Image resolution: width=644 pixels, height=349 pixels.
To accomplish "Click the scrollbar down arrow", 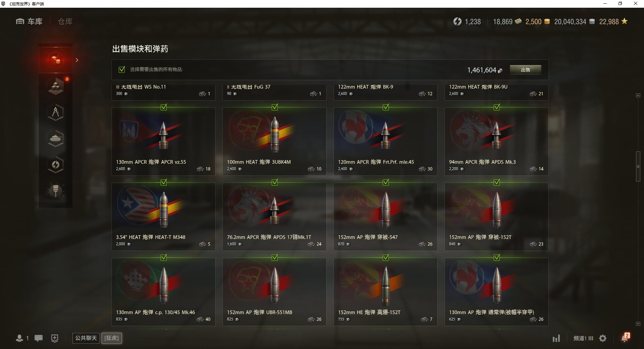I will 638,324.
